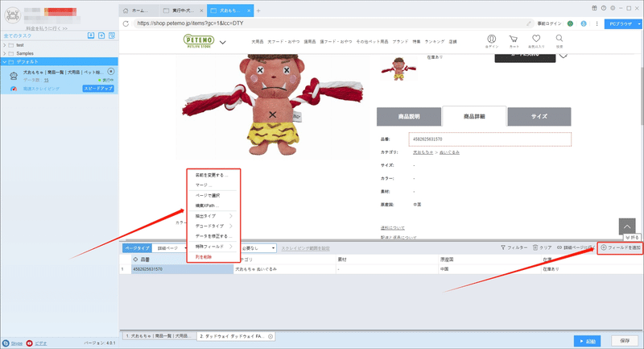
Task: Open the 犬おもちゃ category link
Action: click(x=423, y=152)
